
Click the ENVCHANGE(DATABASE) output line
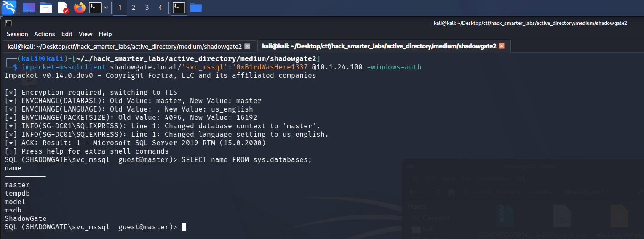[133, 101]
